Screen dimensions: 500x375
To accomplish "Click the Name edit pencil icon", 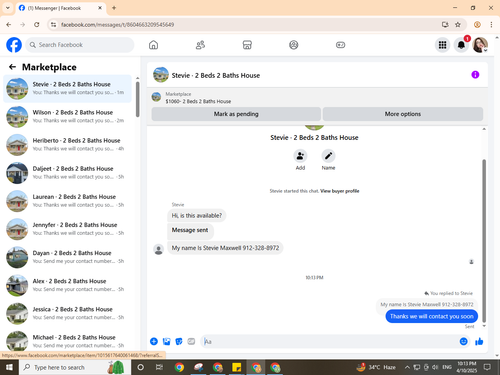I will [x=328, y=156].
